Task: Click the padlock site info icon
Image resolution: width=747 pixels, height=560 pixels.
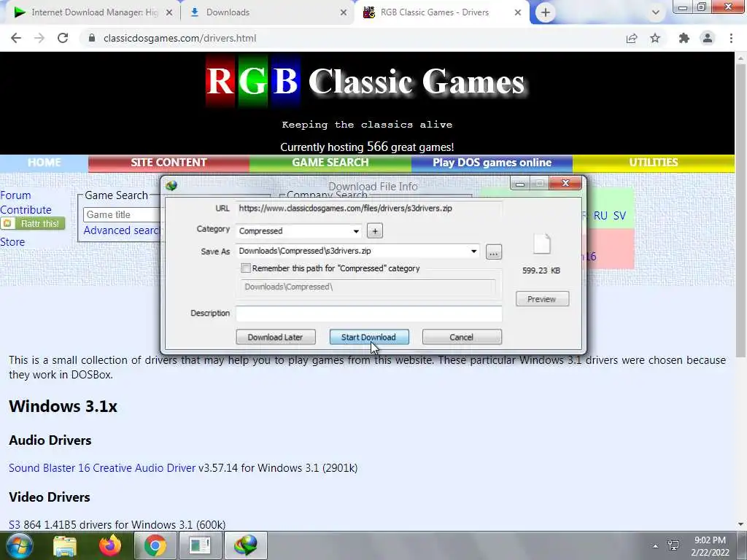Action: pos(92,38)
